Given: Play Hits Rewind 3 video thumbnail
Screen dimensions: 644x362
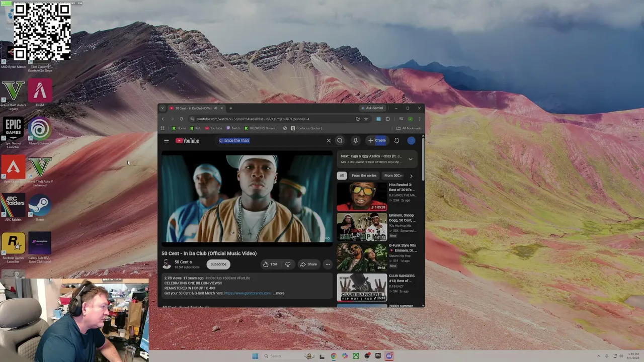Looking at the screenshot, I should 362,196.
